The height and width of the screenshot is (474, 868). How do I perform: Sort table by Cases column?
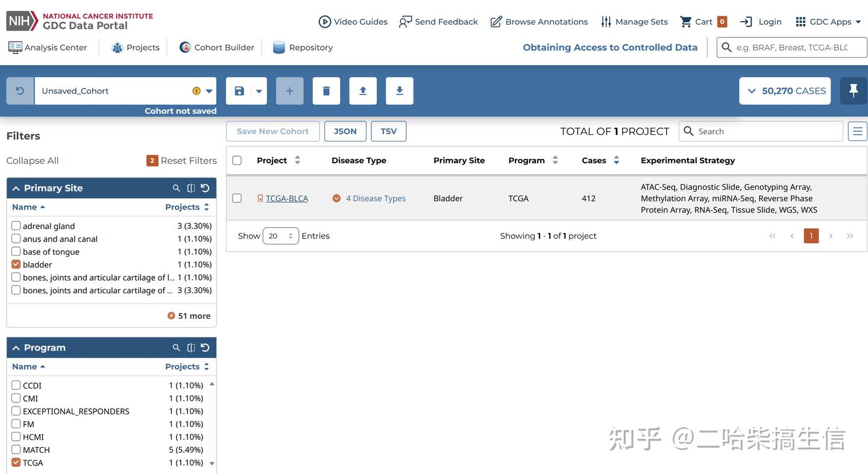point(616,160)
